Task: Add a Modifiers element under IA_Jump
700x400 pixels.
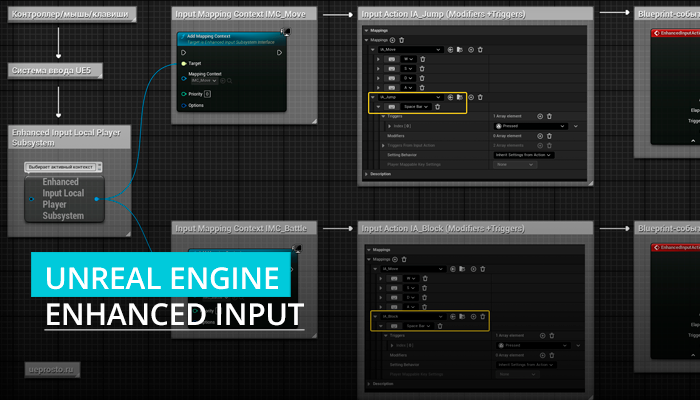Action: coord(540,136)
